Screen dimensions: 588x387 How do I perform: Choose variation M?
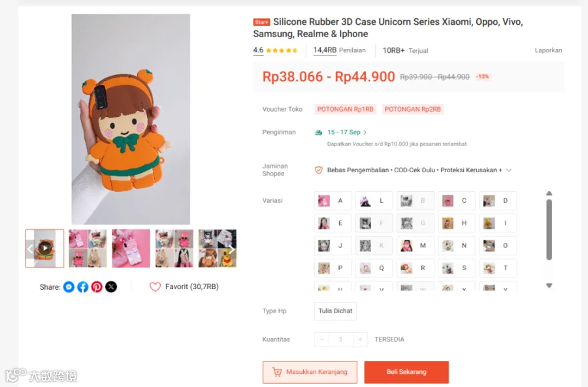pos(416,246)
